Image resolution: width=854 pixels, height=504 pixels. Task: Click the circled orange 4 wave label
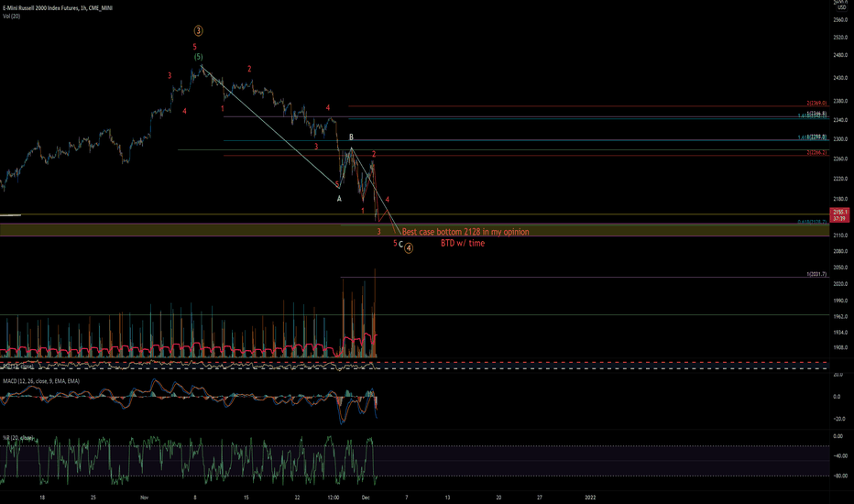coord(409,248)
